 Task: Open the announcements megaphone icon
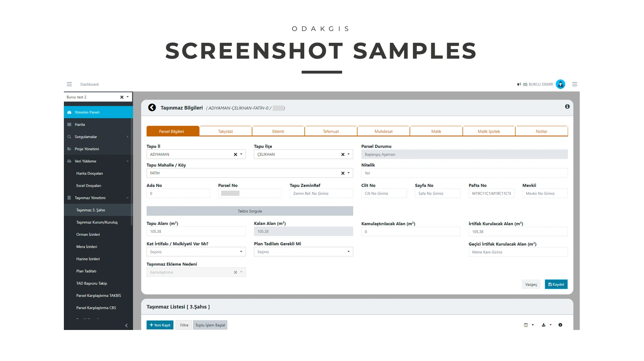519,84
